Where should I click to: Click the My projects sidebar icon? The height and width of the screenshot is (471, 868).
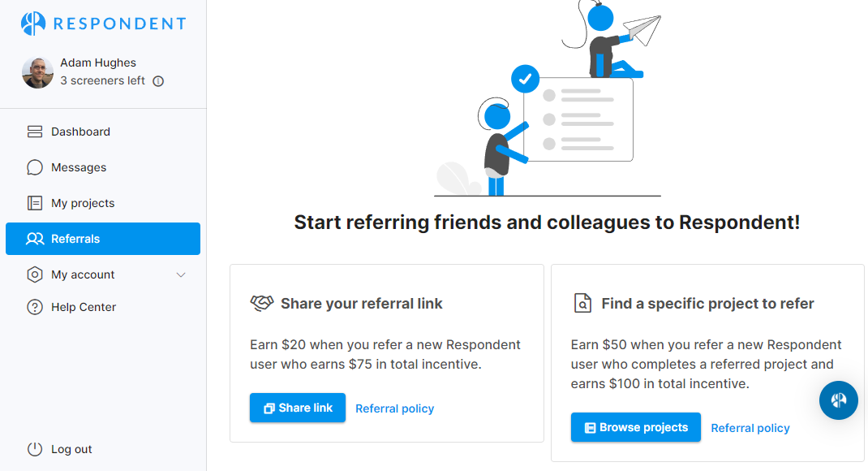point(35,203)
